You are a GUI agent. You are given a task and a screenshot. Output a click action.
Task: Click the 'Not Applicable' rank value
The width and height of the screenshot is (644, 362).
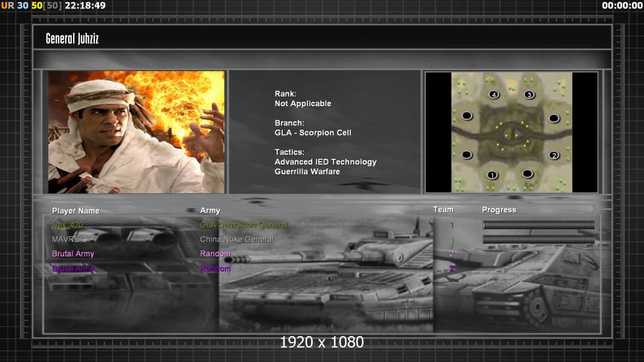click(303, 104)
